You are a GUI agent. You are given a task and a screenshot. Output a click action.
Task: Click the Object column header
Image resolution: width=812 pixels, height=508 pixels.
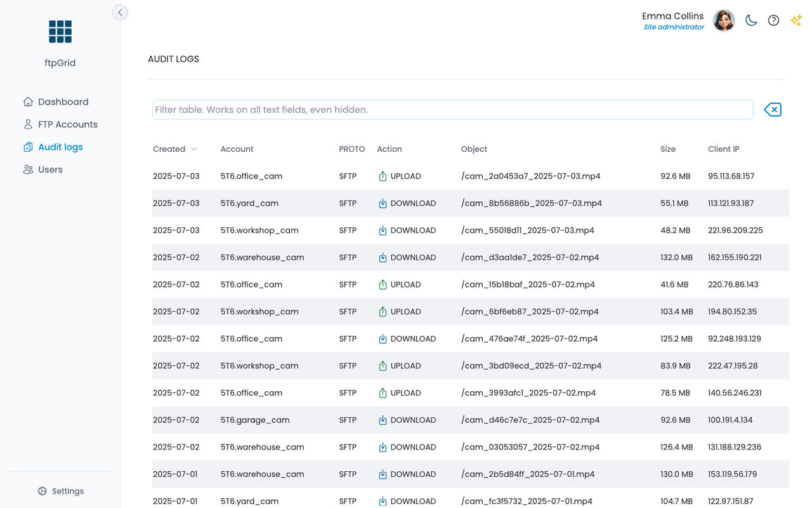pyautogui.click(x=474, y=149)
